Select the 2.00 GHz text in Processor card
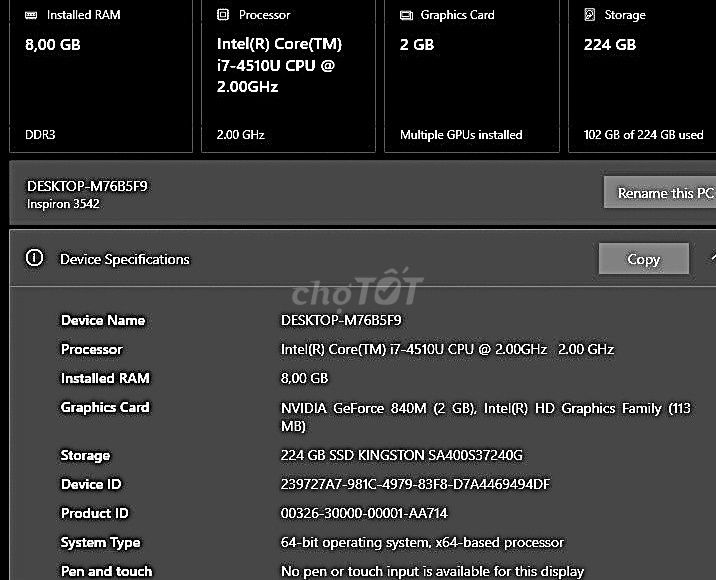This screenshot has height=580, width=716. coord(241,135)
